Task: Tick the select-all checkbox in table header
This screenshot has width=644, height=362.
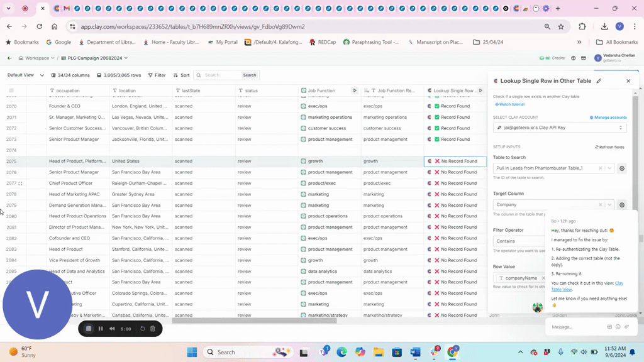Action: click(x=11, y=90)
